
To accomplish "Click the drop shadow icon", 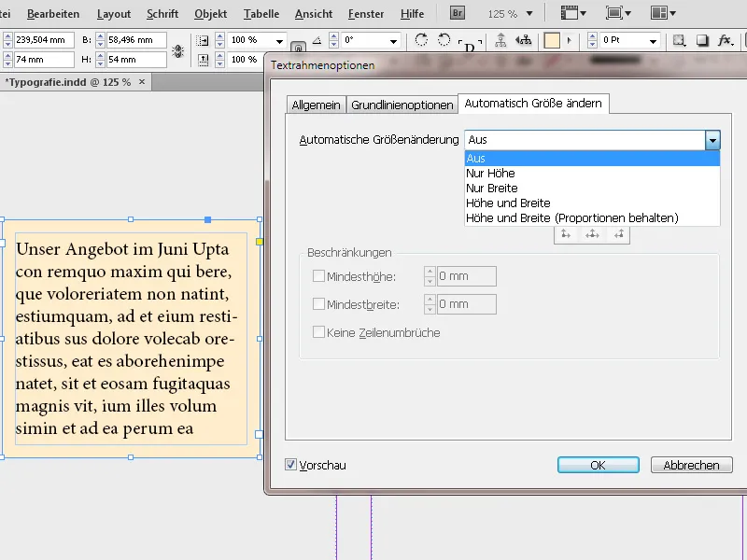I will 702,40.
